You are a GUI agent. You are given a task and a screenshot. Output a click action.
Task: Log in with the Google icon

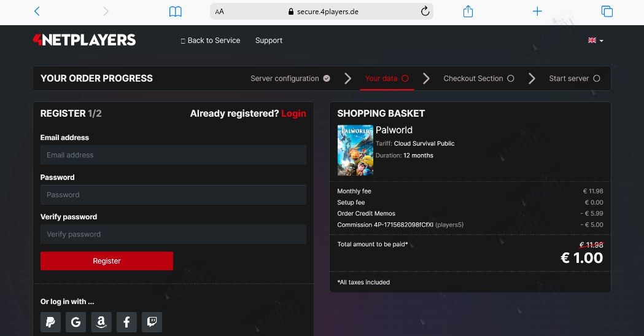(x=76, y=322)
